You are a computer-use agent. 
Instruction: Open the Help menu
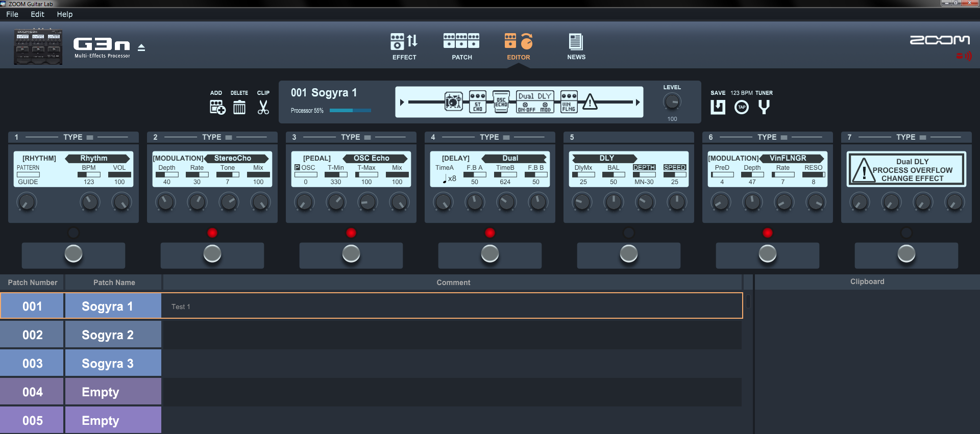pyautogui.click(x=64, y=14)
